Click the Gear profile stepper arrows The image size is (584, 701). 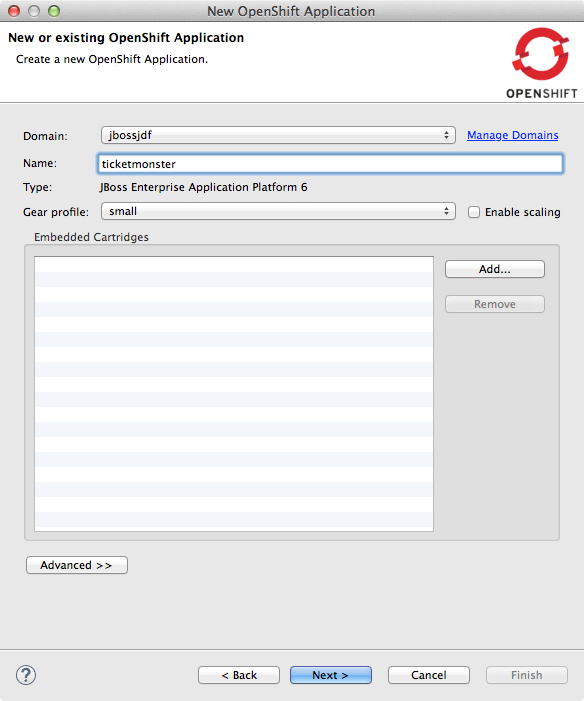(x=446, y=211)
